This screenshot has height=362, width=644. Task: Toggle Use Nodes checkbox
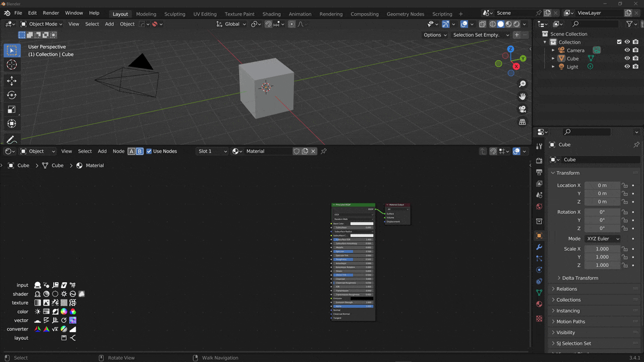(149, 151)
